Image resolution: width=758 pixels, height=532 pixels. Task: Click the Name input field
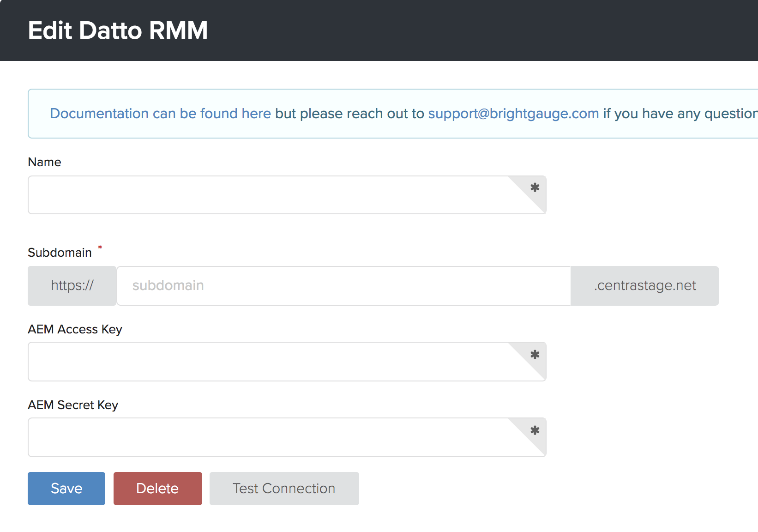click(287, 195)
